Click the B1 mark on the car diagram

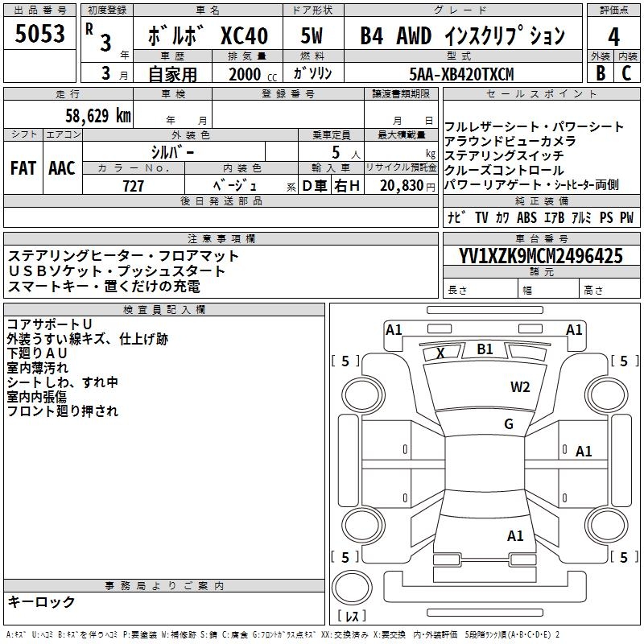tap(485, 349)
